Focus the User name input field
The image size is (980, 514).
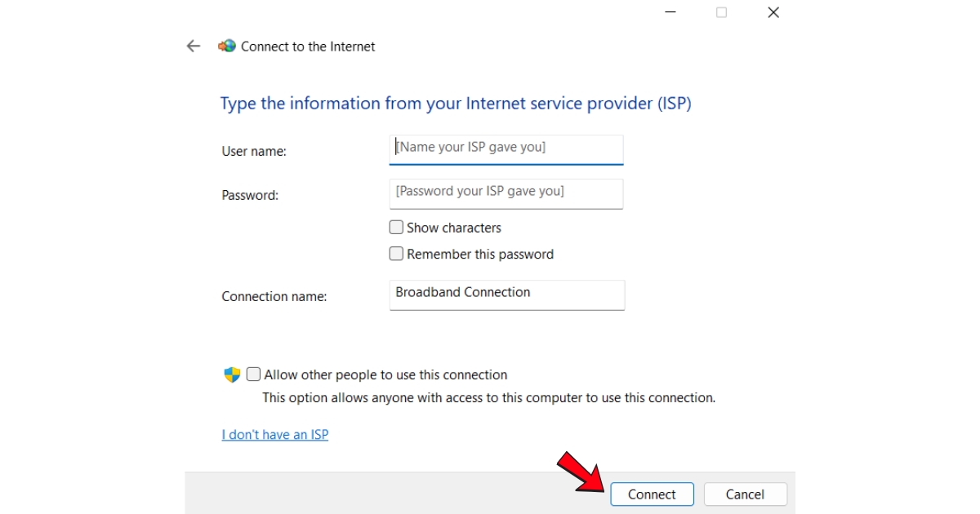click(506, 148)
